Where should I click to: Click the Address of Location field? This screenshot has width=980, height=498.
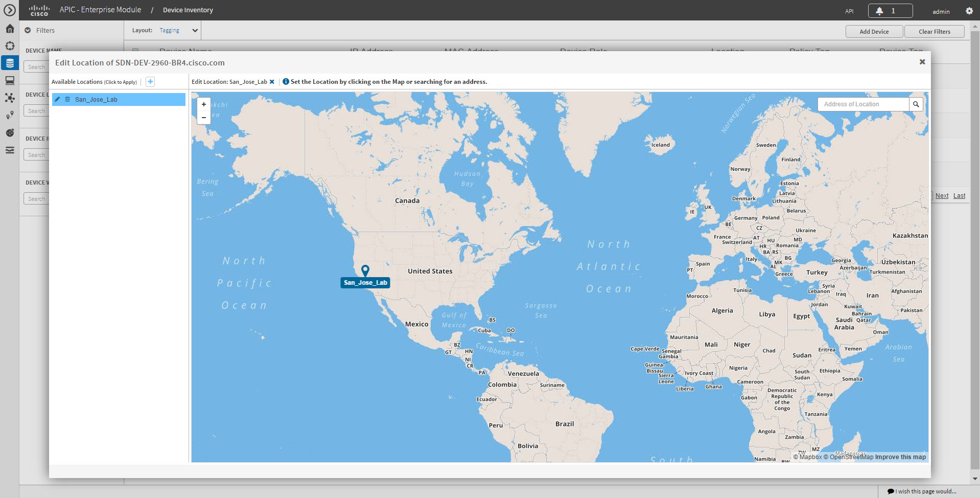point(864,104)
